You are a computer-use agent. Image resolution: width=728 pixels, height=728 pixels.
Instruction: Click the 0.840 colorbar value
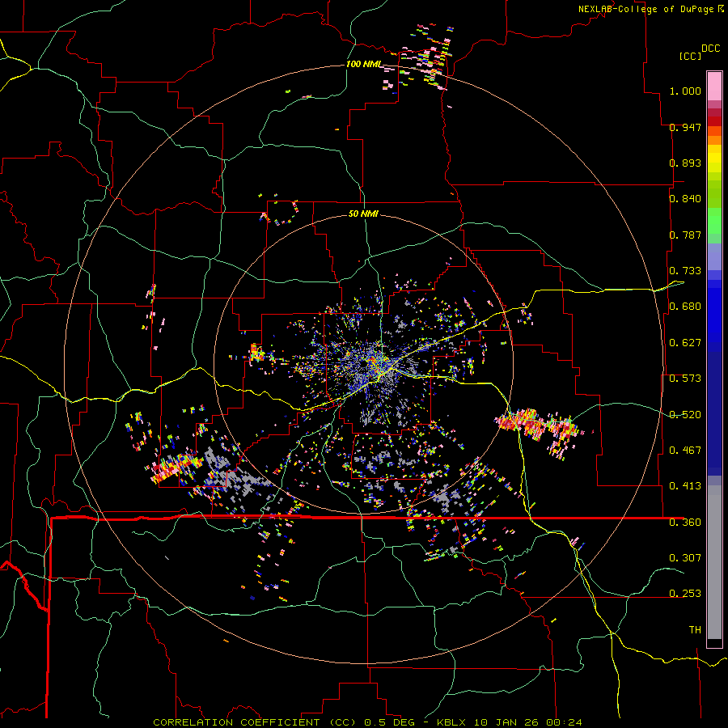[x=685, y=199]
